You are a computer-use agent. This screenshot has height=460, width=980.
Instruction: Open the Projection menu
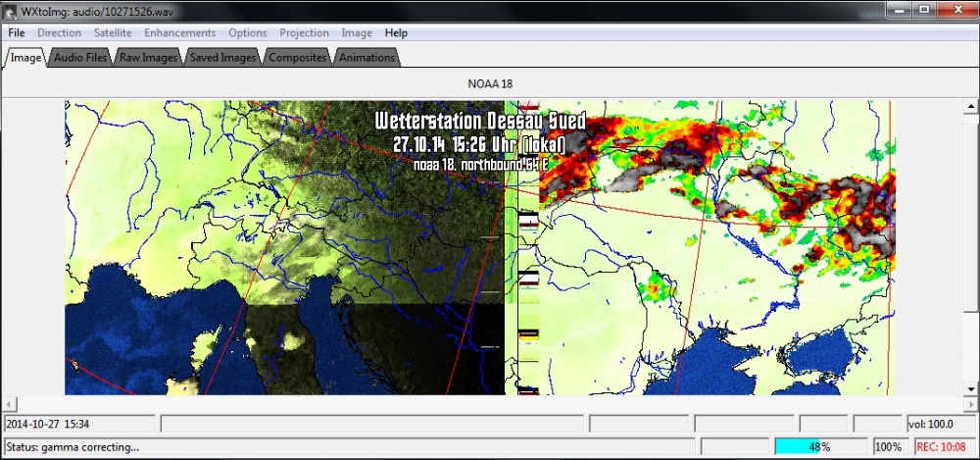pyautogui.click(x=305, y=33)
